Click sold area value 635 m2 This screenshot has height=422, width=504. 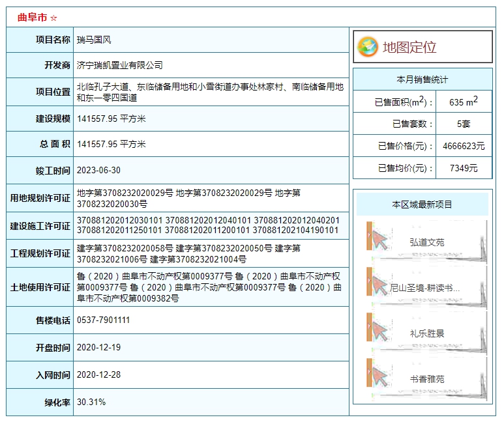point(464,102)
